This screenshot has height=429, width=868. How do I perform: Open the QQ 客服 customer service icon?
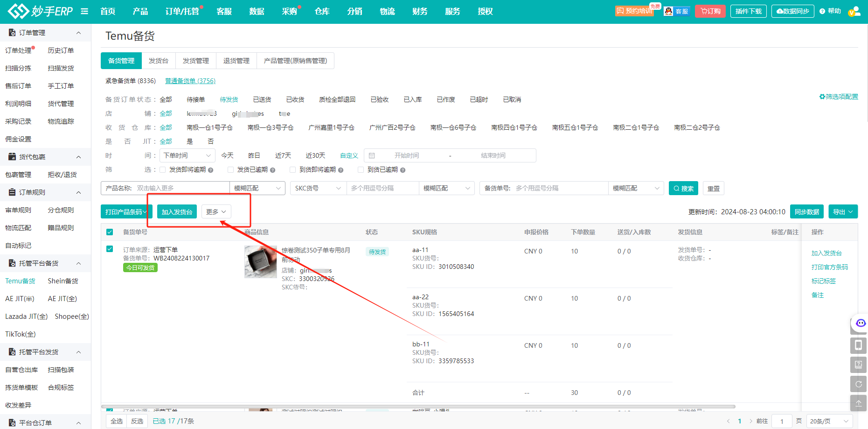pos(676,11)
